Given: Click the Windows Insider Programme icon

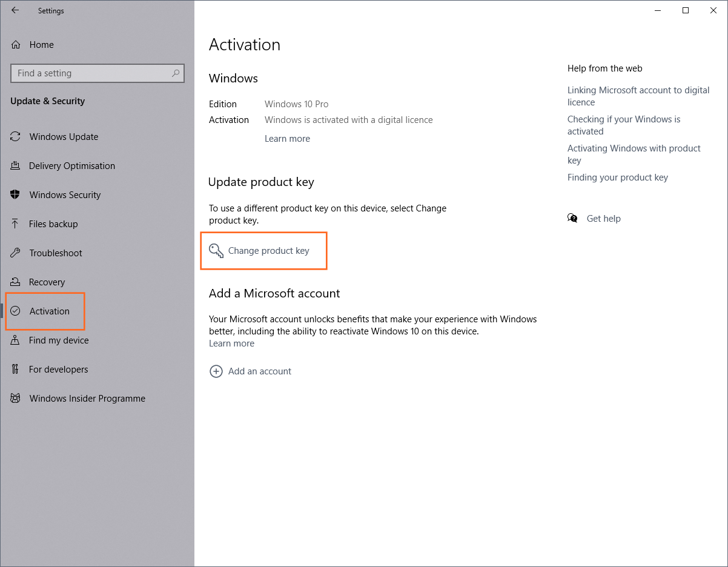Looking at the screenshot, I should (16, 399).
